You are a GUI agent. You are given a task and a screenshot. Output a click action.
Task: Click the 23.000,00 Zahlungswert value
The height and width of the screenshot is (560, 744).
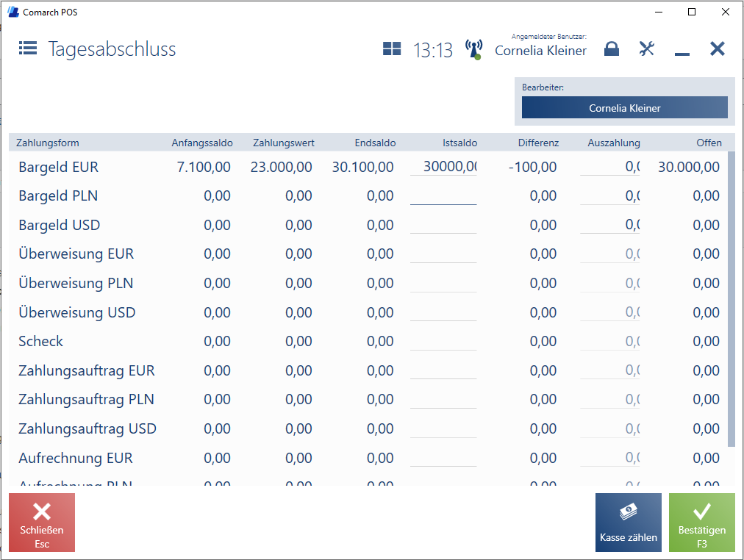coord(282,167)
